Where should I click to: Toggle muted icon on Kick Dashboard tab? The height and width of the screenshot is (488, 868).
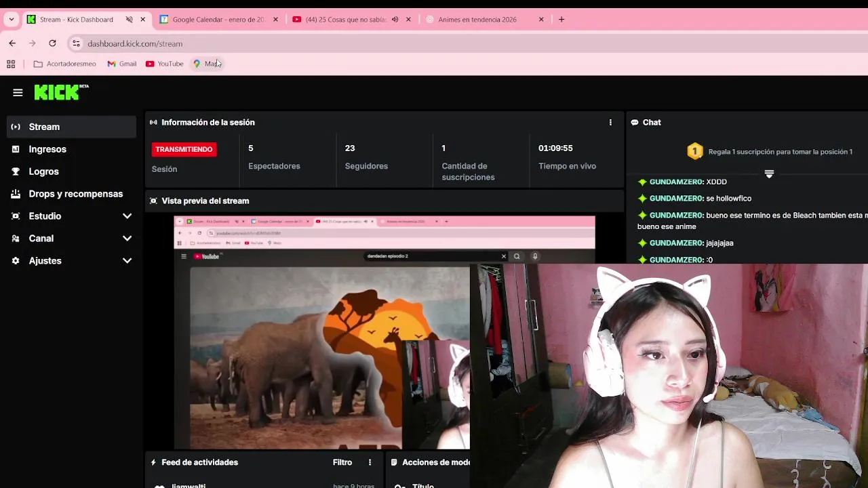[129, 20]
